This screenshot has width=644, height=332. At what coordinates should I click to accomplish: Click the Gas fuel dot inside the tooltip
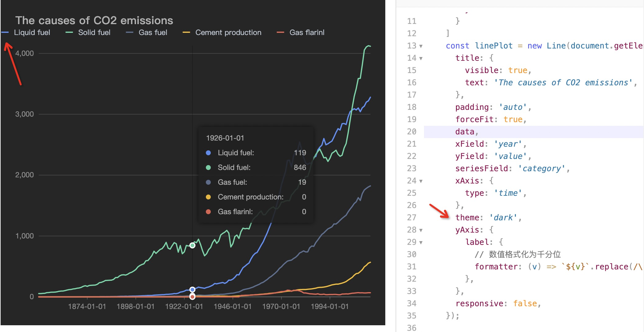[x=208, y=182]
